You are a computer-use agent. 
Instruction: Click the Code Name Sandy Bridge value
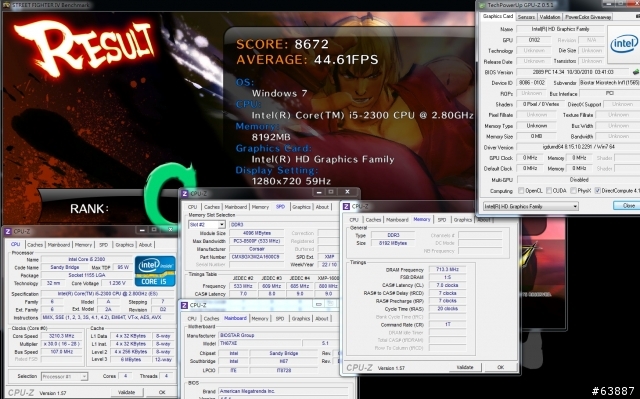coord(64,267)
